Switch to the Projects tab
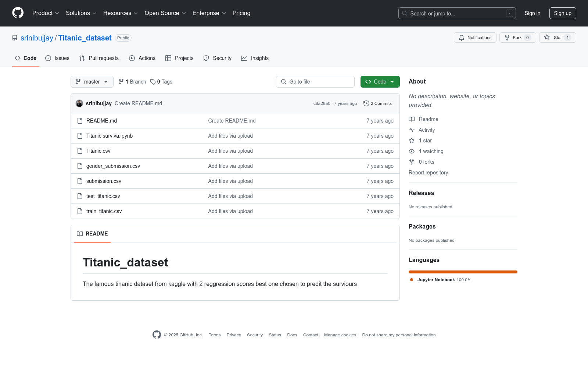The image size is (588, 368). [x=179, y=58]
